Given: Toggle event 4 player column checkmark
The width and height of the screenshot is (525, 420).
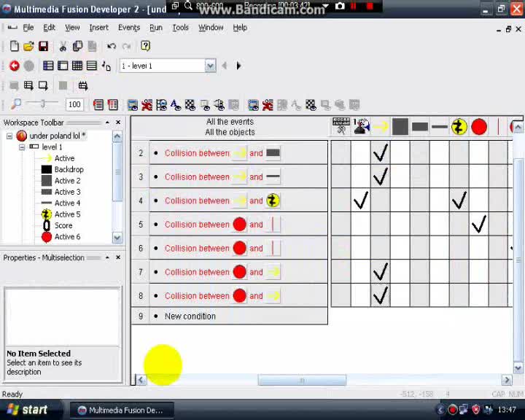Looking at the screenshot, I should pos(361,200).
